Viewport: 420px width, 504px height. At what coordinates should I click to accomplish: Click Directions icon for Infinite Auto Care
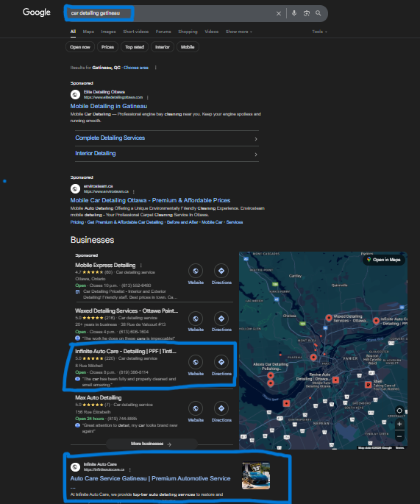pos(221,362)
